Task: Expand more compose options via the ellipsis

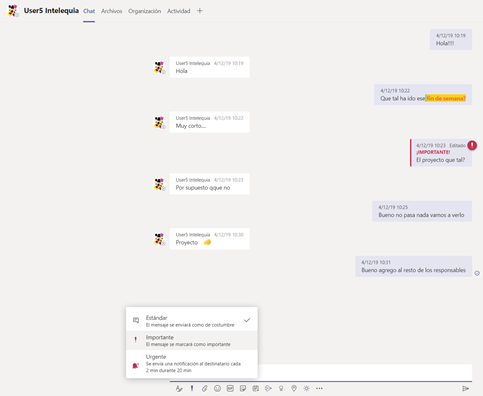Action: (x=319, y=388)
